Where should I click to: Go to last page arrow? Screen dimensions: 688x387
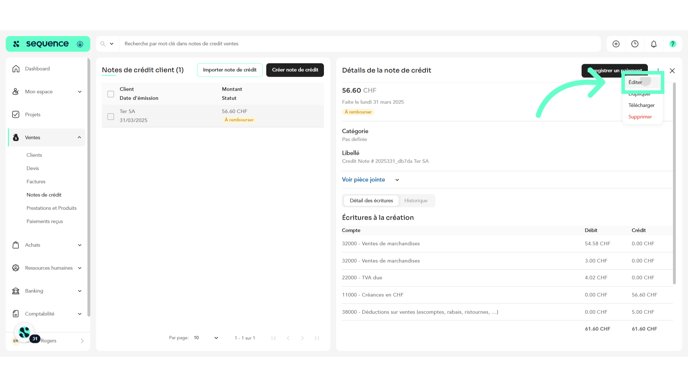pos(317,338)
